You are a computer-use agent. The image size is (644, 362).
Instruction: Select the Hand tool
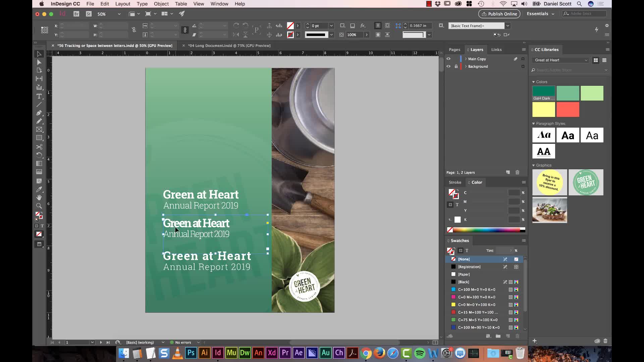click(x=39, y=197)
